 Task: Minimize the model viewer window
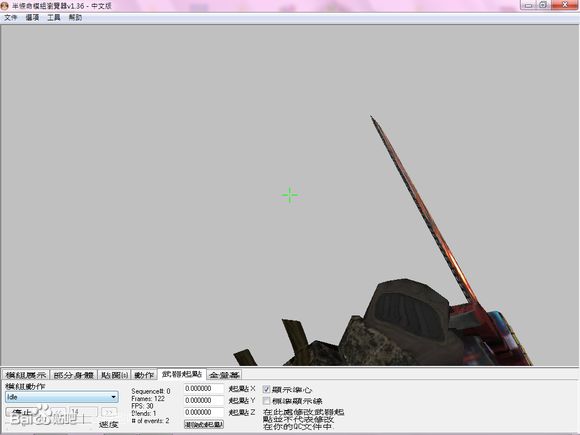coord(528,5)
